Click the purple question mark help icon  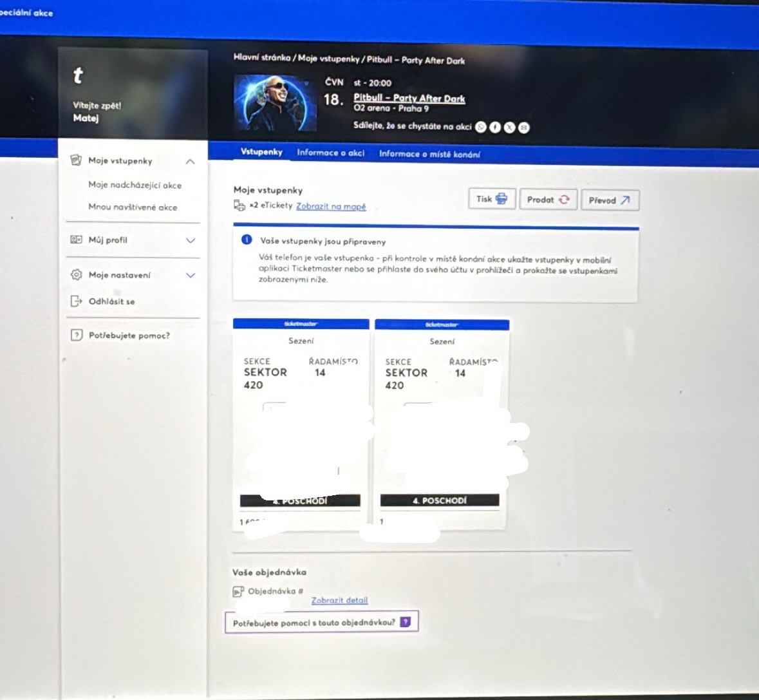(x=405, y=622)
